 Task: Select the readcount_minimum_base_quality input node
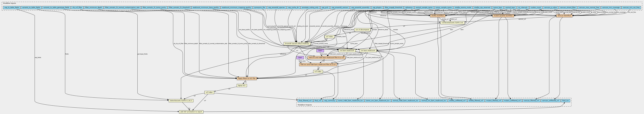206,8
